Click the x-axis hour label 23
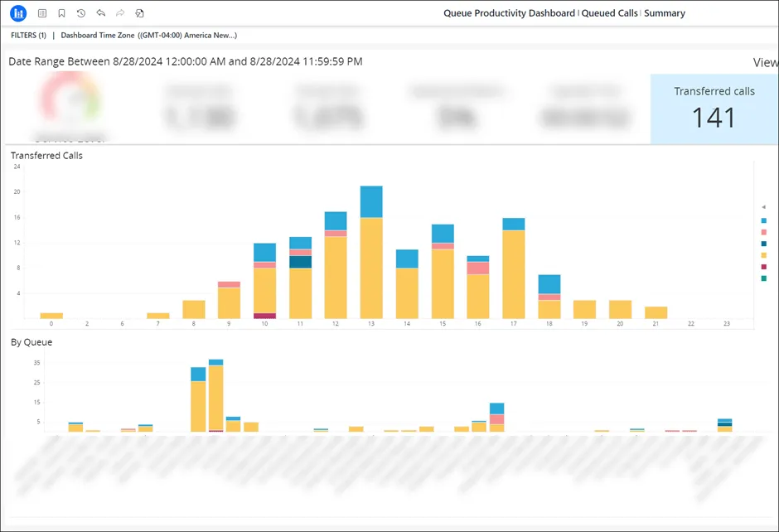The image size is (779, 532). 727,323
